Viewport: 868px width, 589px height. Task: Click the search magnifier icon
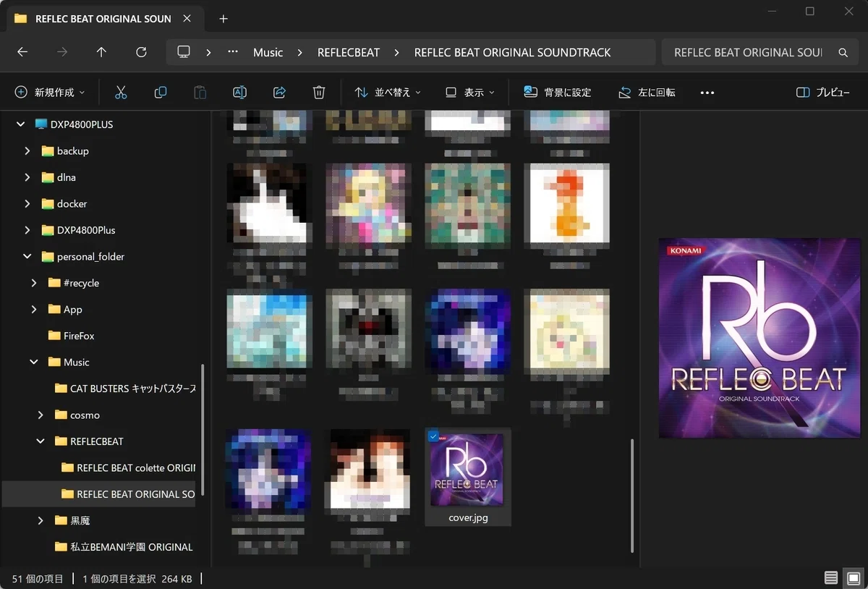843,53
